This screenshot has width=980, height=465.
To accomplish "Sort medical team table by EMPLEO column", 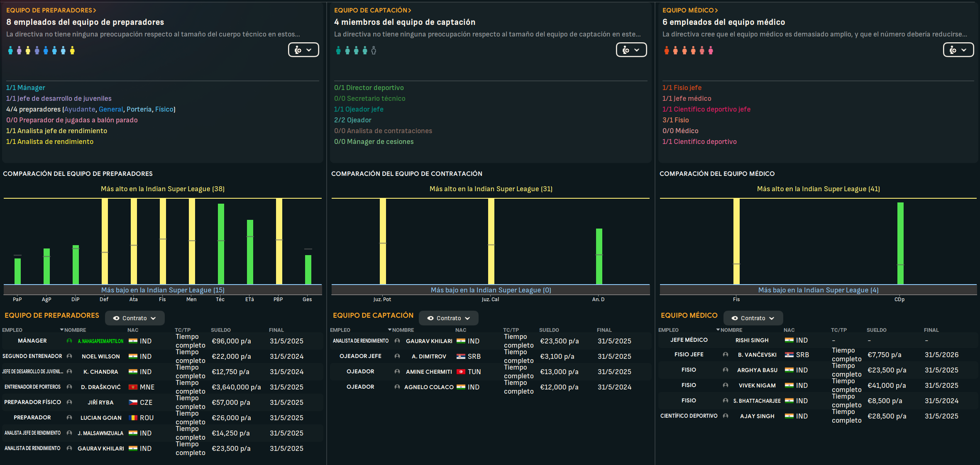I will coord(668,330).
